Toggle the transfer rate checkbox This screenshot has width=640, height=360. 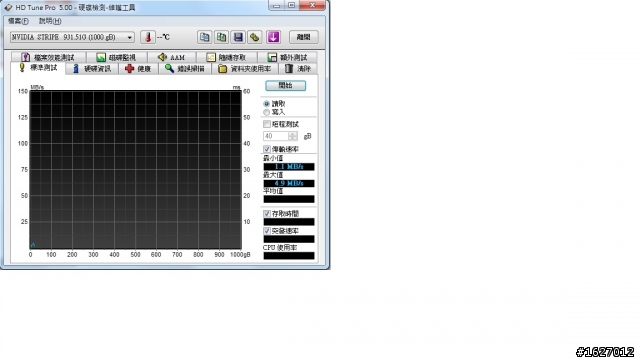pyautogui.click(x=267, y=149)
